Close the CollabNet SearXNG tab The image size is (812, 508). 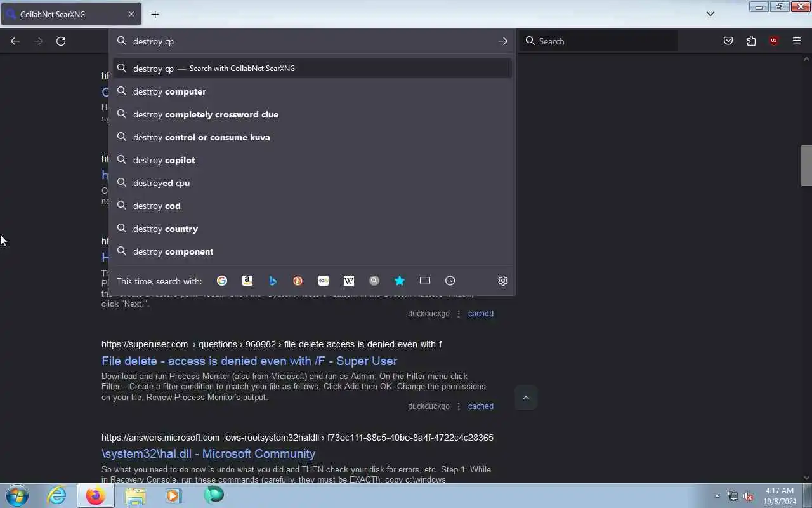coord(131,14)
